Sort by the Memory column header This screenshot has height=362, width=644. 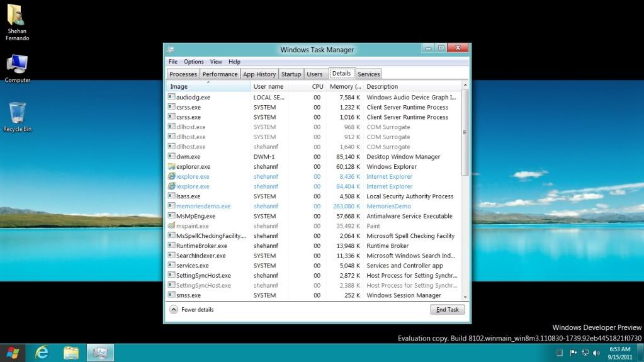pyautogui.click(x=345, y=86)
